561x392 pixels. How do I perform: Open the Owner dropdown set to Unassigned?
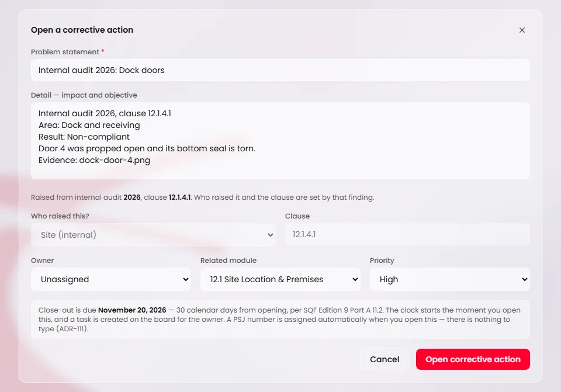[x=111, y=279]
